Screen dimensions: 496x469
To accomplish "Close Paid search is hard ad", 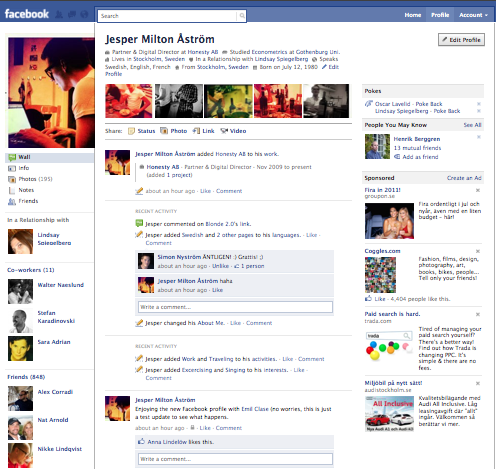I will coord(478,314).
